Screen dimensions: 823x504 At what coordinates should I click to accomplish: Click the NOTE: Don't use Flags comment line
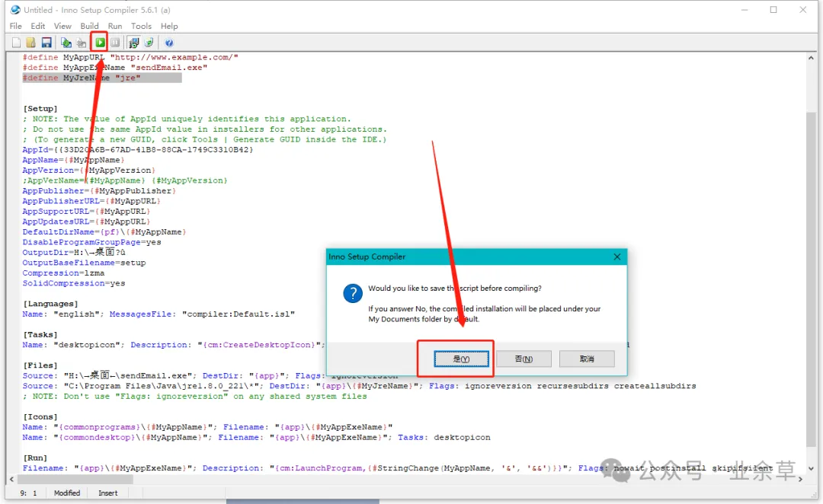195,397
